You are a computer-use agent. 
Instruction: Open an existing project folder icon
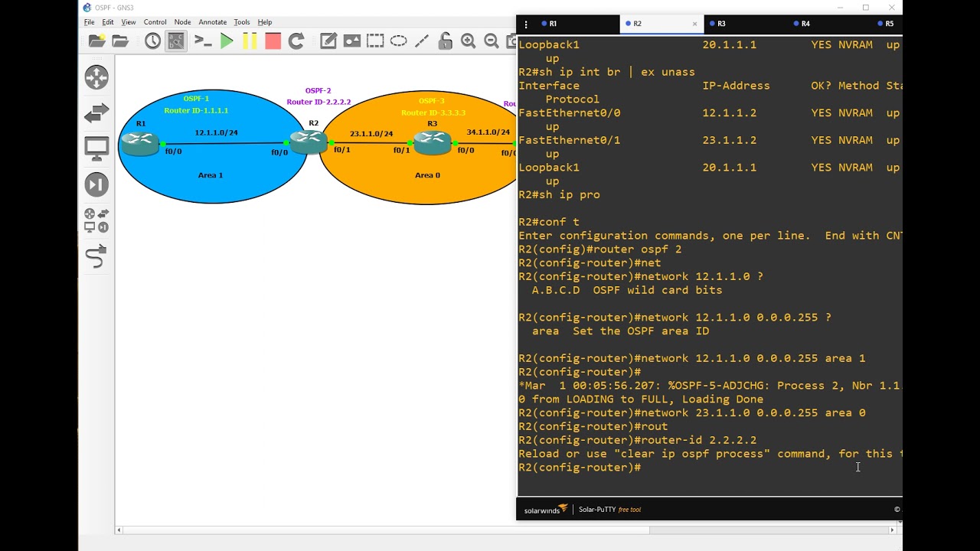pos(120,41)
